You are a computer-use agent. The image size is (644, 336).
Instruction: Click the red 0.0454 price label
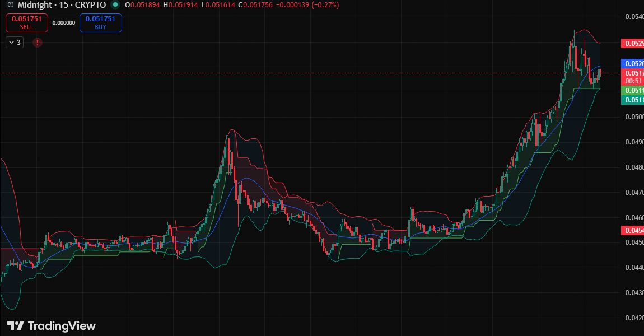(x=632, y=230)
